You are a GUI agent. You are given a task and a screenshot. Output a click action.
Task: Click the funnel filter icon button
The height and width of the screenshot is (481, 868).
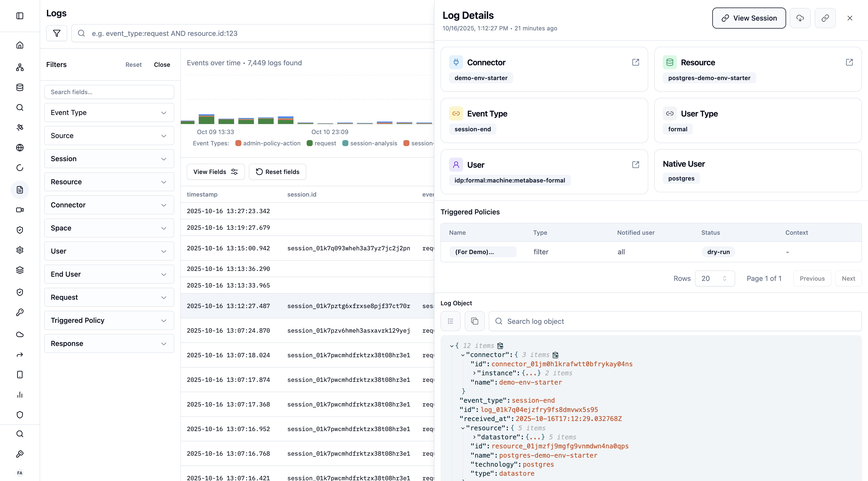coord(57,33)
